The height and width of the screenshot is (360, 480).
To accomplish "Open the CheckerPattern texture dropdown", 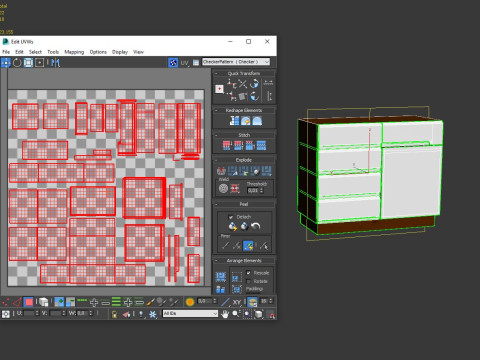I will click(236, 62).
